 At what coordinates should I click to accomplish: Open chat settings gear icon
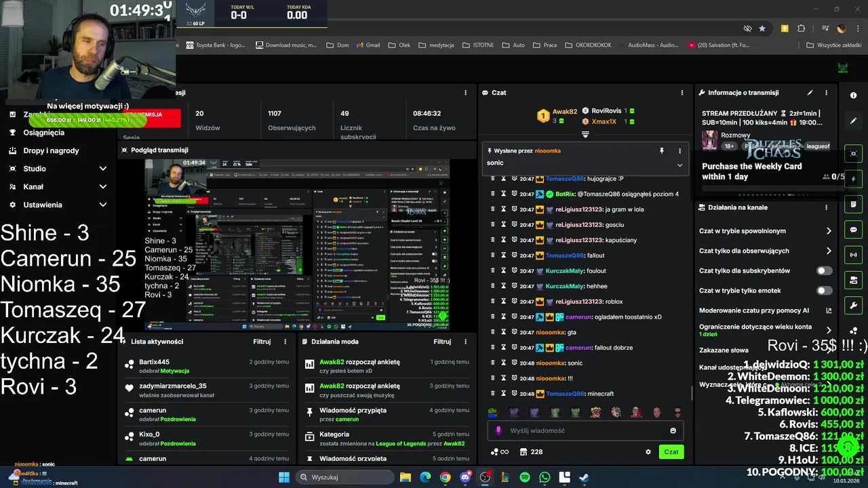point(648,452)
